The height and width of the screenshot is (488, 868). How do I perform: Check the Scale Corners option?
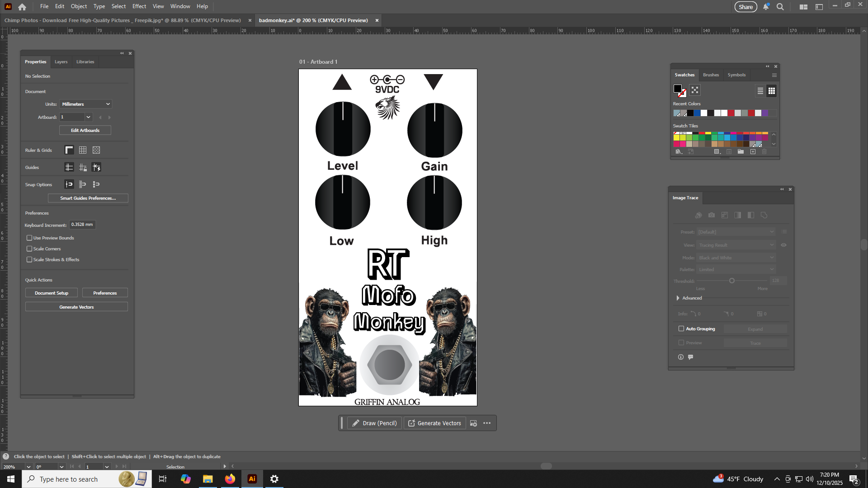coord(29,249)
